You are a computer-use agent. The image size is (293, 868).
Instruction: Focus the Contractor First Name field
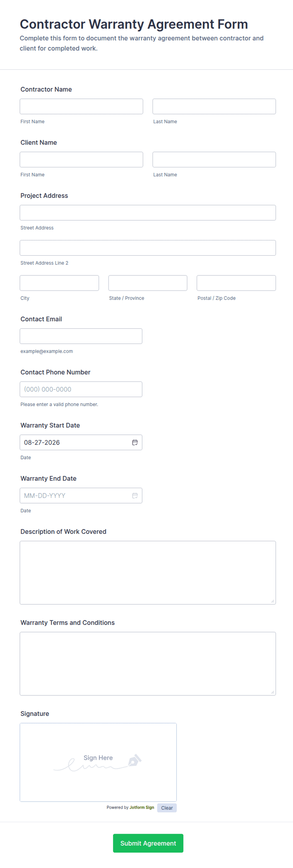[82, 106]
